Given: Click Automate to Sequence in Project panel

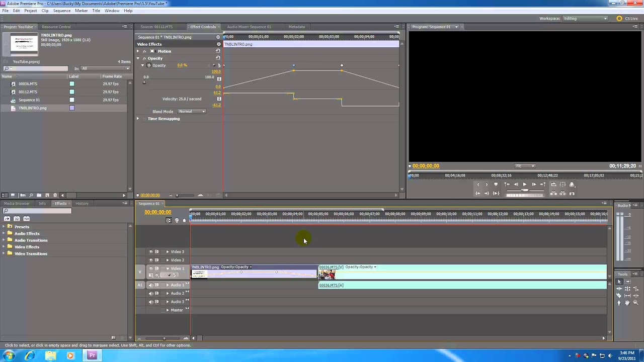Looking at the screenshot, I should pos(23,195).
